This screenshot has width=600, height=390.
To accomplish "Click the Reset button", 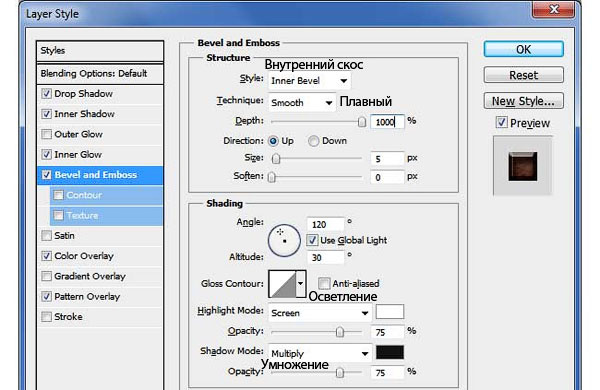I will [x=523, y=75].
